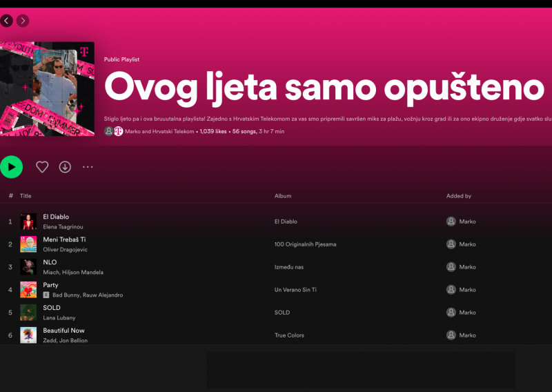Open the Marko and Hrvatski Telekom creator link
Screen dimensions: 552x392
coord(159,131)
